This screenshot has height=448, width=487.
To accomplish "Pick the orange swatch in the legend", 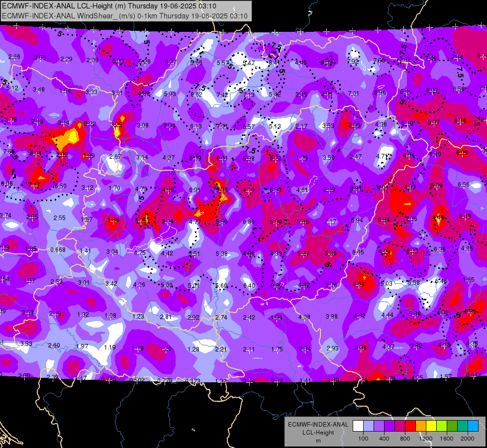I will tap(421, 426).
